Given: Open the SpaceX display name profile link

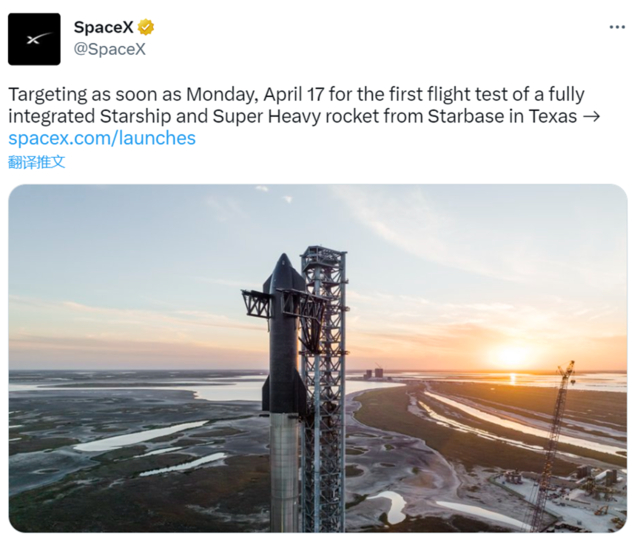Looking at the screenshot, I should (103, 28).
